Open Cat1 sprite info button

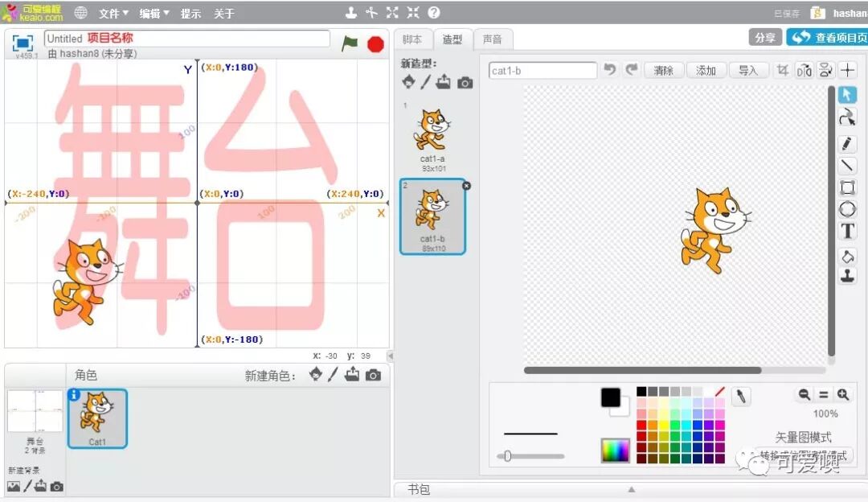point(74,394)
